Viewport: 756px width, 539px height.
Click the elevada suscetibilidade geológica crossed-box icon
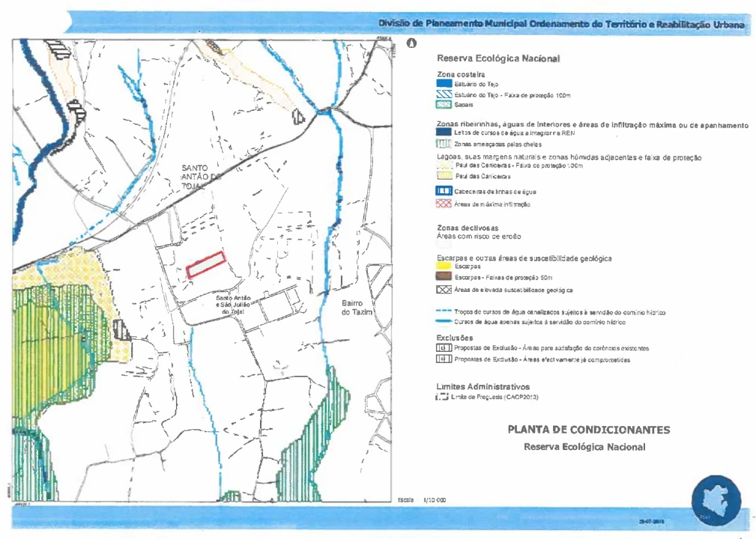point(444,289)
